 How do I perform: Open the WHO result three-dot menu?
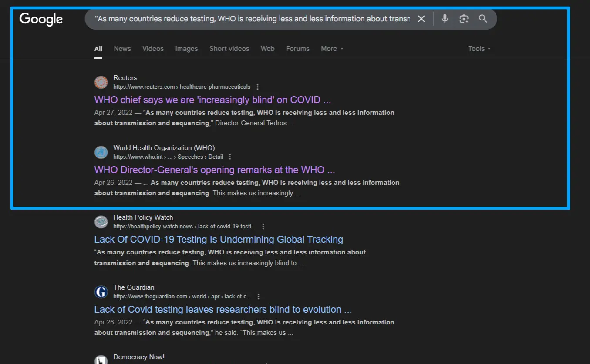(x=230, y=157)
